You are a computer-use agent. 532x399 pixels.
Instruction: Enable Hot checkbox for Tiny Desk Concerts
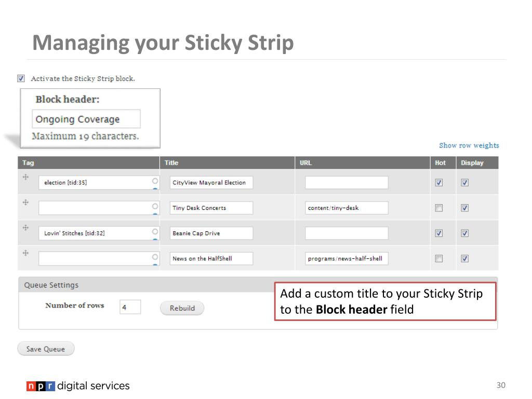click(x=438, y=208)
